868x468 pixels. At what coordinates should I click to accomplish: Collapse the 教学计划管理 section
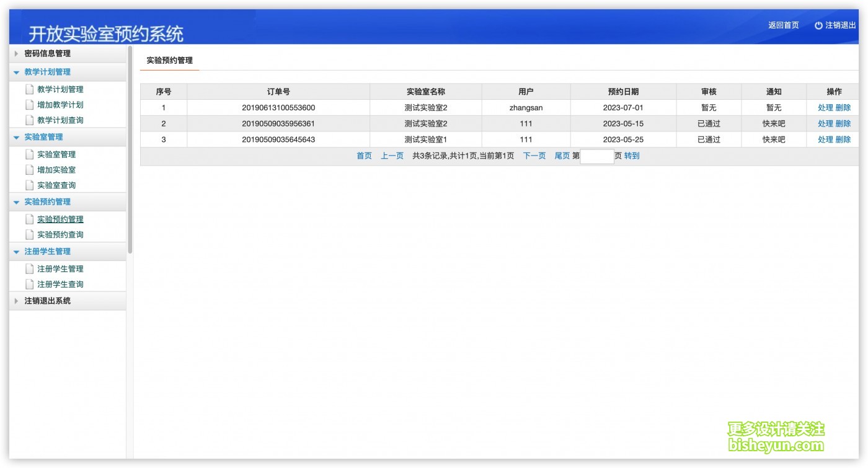coord(47,72)
